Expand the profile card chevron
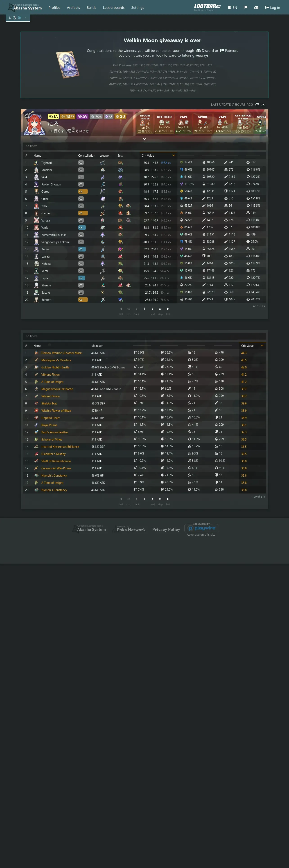The height and width of the screenshot is (868, 289). 144,139
